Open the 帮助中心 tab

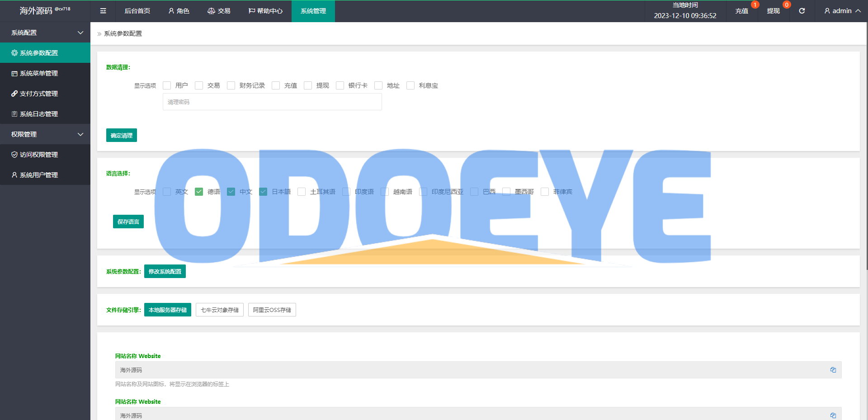click(x=265, y=11)
